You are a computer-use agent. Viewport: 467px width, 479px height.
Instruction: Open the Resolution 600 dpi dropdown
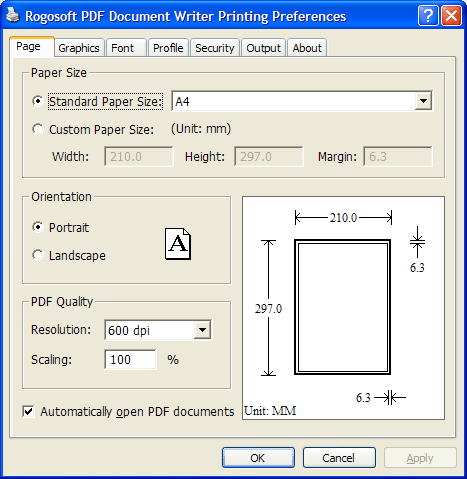(x=202, y=330)
